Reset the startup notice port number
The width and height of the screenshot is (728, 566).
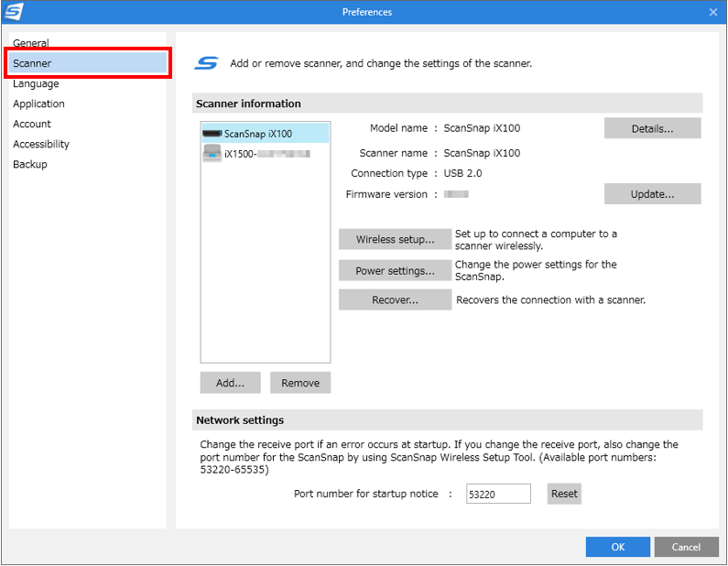tap(564, 494)
